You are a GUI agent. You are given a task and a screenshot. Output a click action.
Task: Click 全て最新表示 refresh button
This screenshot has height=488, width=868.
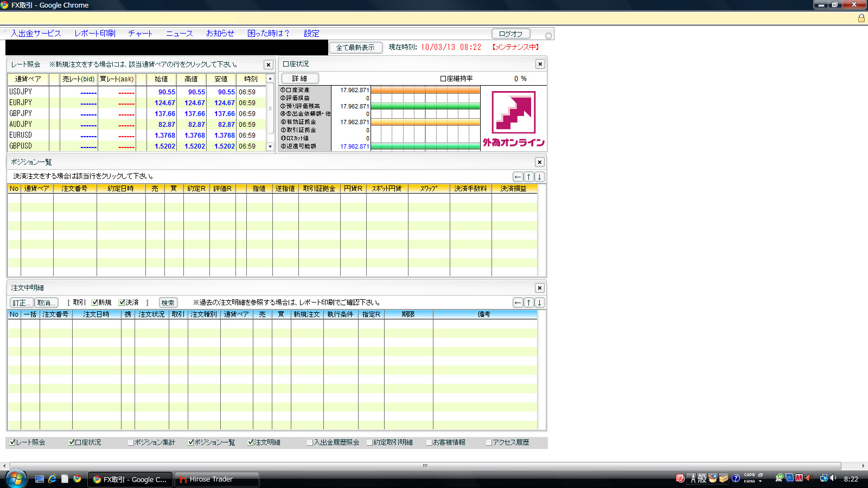coord(355,48)
